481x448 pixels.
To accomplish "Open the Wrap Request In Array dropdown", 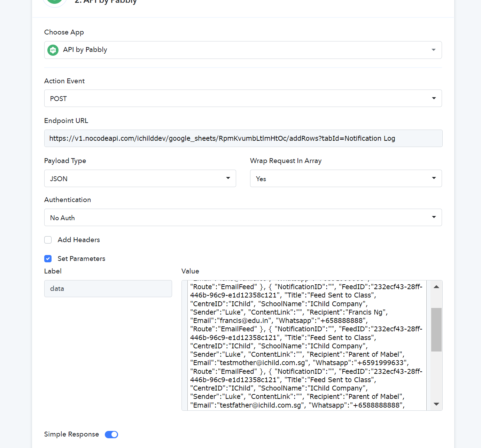I will 346,178.
